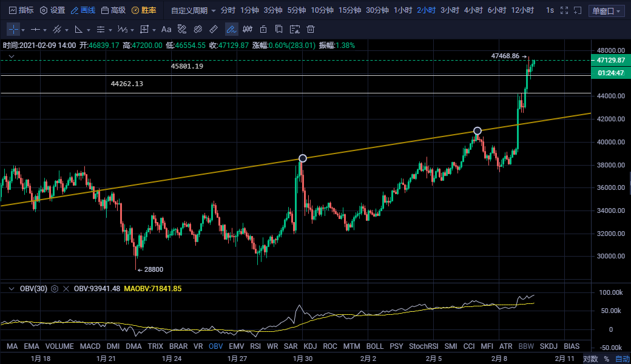Click the trendline anchor point near Feb 7
This screenshot has height=364, width=631.
tap(477, 130)
